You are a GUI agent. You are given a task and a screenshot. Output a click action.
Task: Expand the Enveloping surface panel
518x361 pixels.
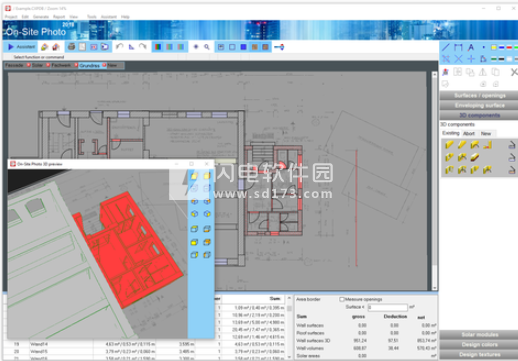coord(479,105)
